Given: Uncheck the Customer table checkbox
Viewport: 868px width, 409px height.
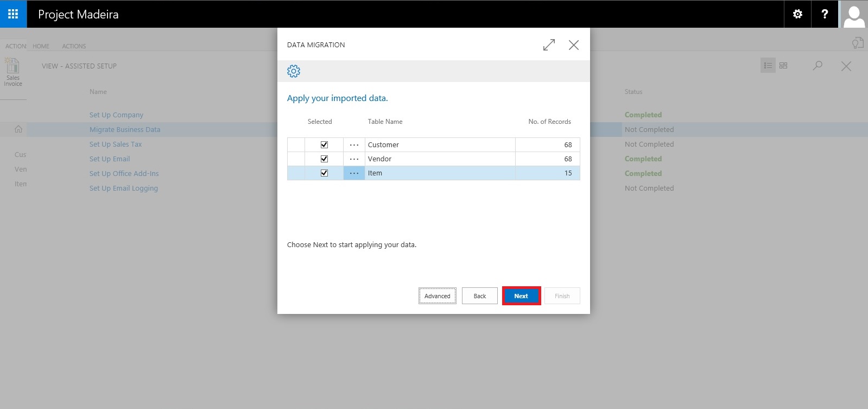Looking at the screenshot, I should tap(324, 145).
